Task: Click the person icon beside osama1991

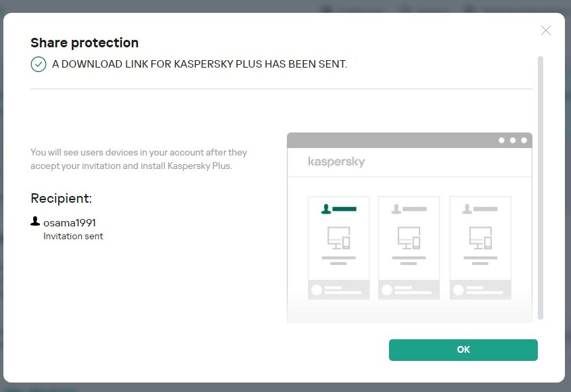Action: click(35, 222)
